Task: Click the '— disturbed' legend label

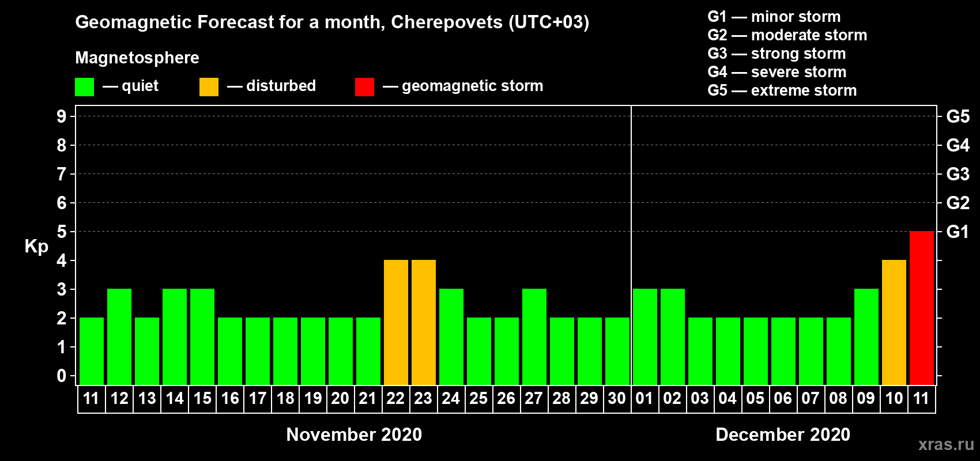Action: click(272, 86)
